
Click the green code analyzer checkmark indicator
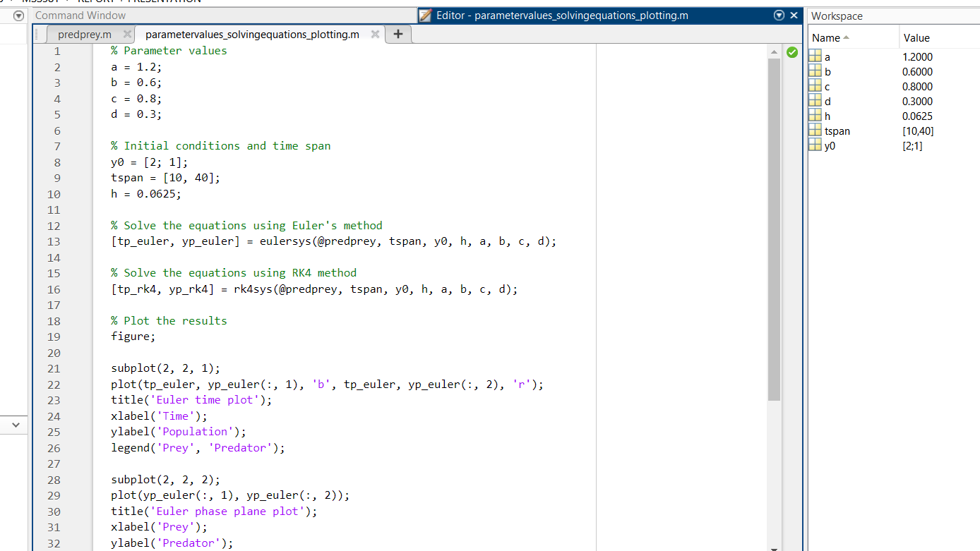pos(792,52)
